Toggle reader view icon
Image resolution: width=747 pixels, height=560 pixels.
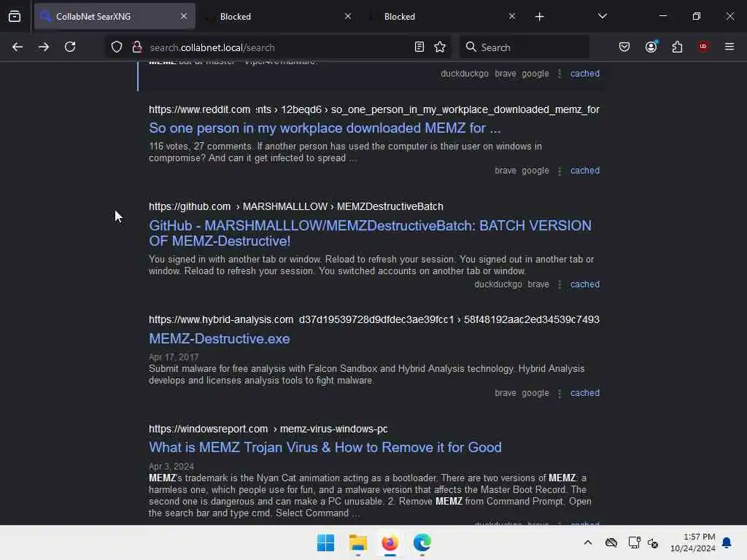click(x=419, y=47)
